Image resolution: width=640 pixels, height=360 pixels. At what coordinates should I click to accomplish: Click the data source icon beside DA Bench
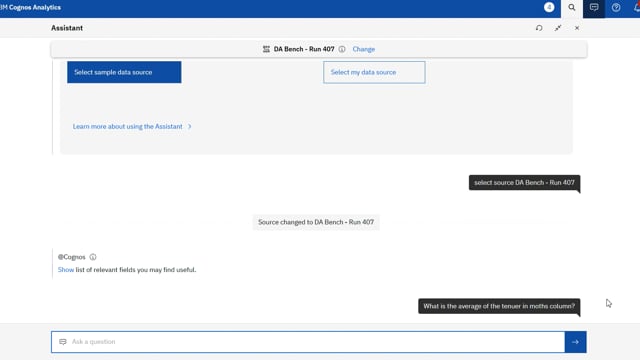click(266, 49)
